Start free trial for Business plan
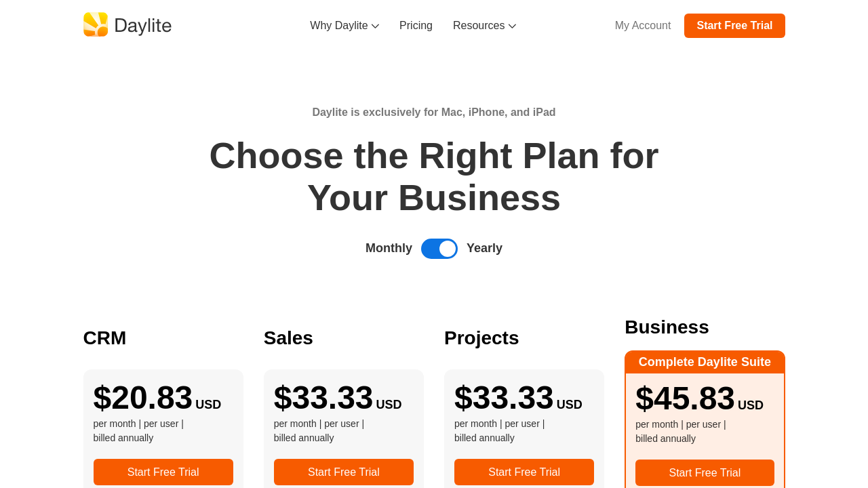The image size is (868, 488). (x=705, y=472)
